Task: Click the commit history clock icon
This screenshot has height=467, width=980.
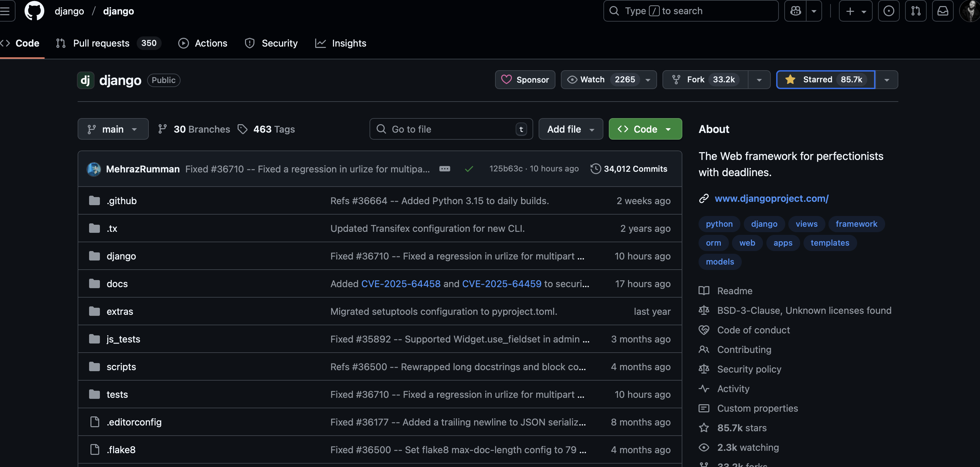Action: [x=595, y=169]
